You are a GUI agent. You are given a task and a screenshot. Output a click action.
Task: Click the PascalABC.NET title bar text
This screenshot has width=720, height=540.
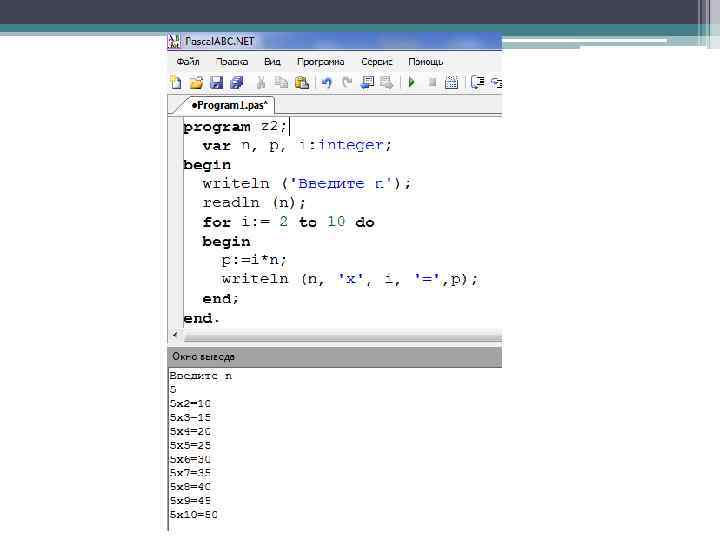219,41
